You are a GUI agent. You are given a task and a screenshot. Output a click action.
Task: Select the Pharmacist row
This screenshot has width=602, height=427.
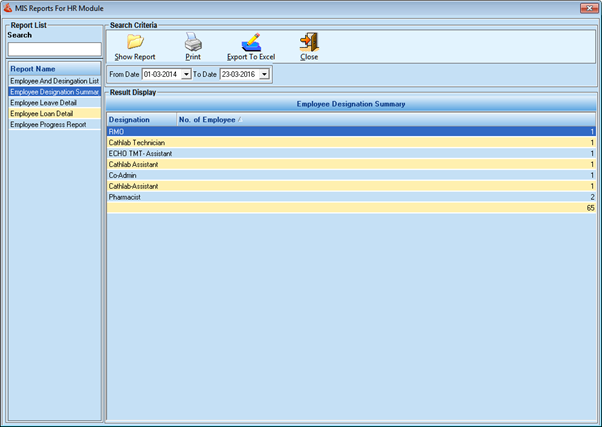[x=350, y=197]
